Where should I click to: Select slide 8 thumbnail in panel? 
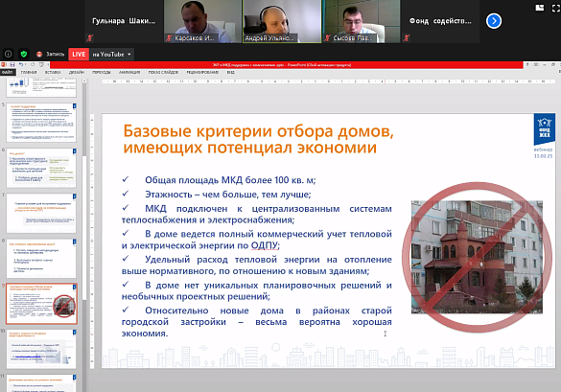point(41,258)
